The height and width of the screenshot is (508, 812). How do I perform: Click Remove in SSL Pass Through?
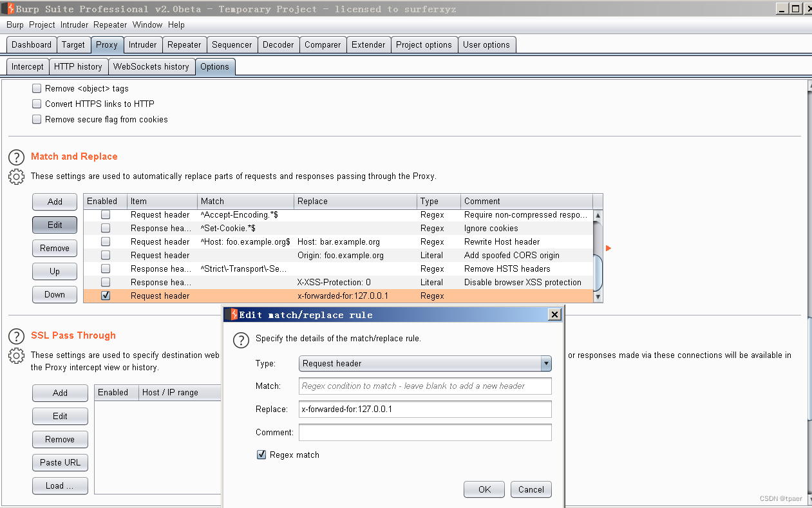coord(60,439)
